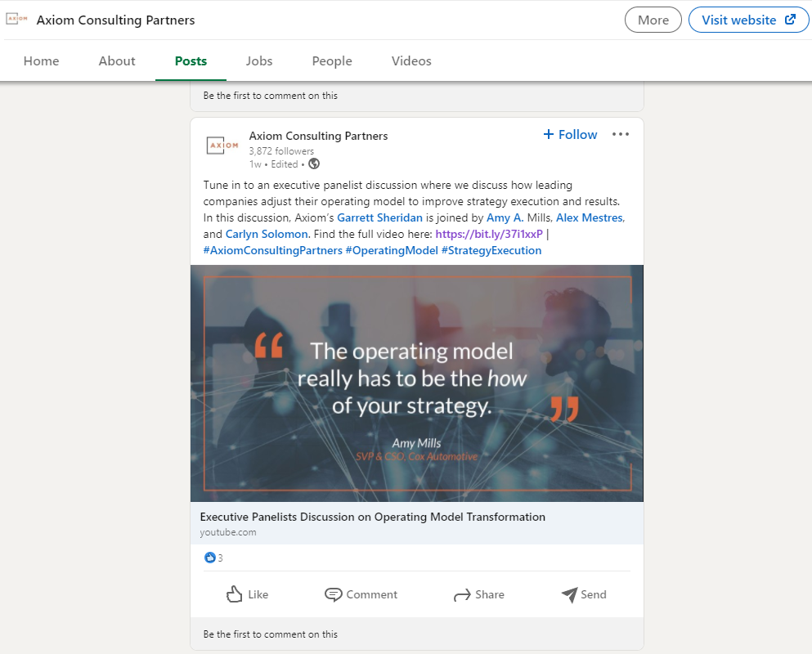Click the like reaction icon beside count 3
The image size is (812, 654).
(209, 558)
